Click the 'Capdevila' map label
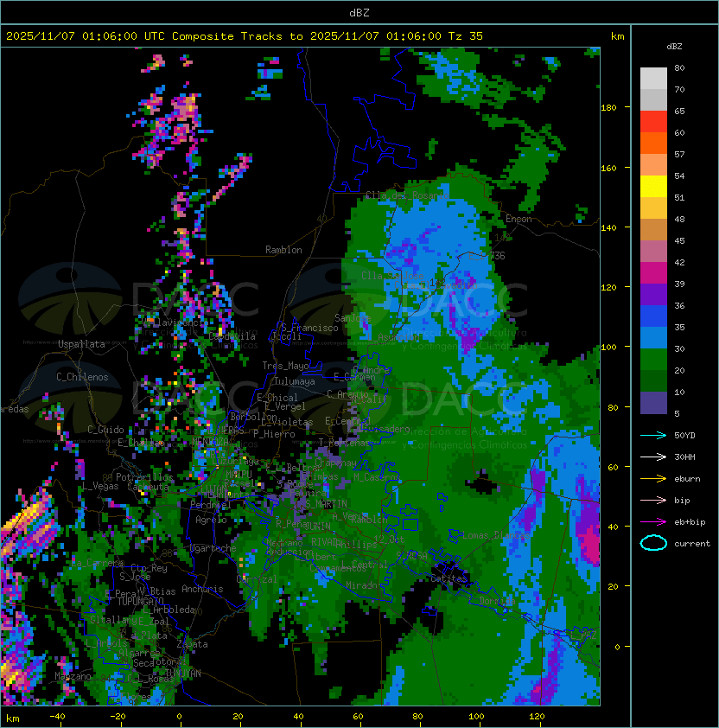Viewport: 719px width, 728px height. pyautogui.click(x=232, y=336)
